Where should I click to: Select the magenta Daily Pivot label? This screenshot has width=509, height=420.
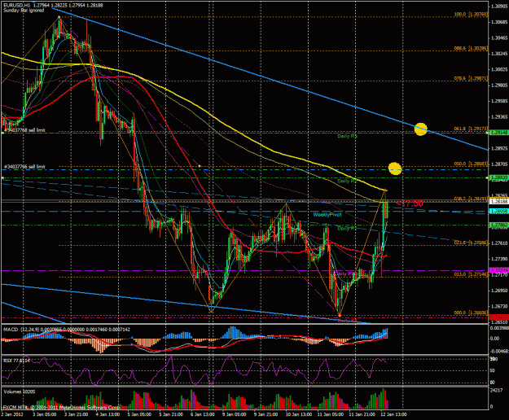pyautogui.click(x=347, y=274)
